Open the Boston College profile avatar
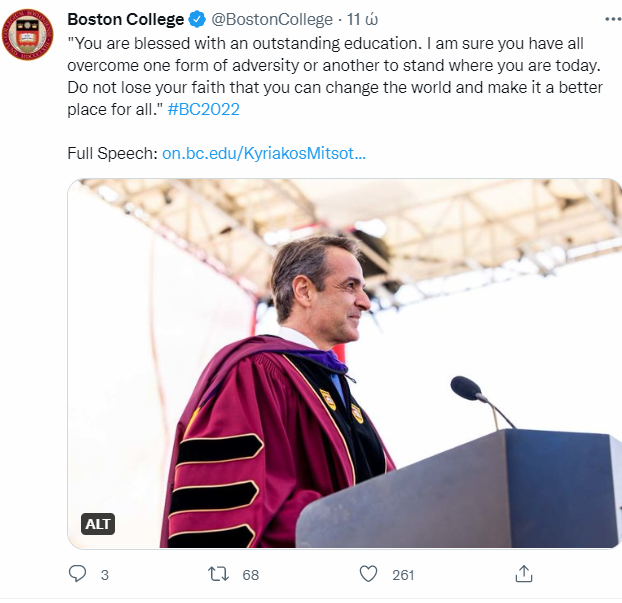The width and height of the screenshot is (622, 603). pyautogui.click(x=27, y=32)
